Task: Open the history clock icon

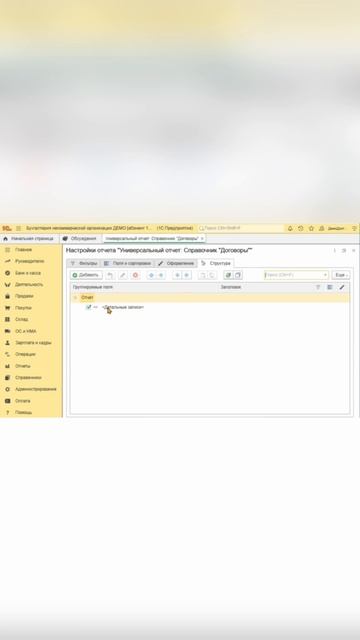Action: pyautogui.click(x=301, y=229)
